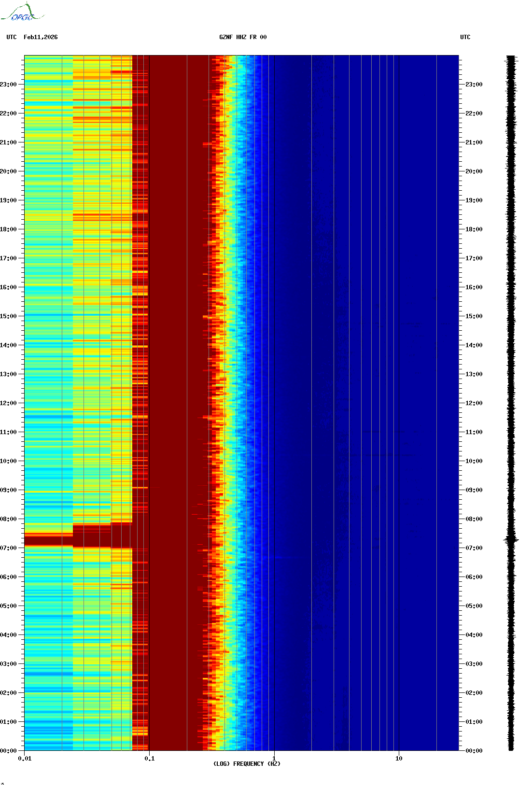Viewport: 532px width, 789px height.
Task: Select the 1 Hz frequency axis label
Action: 274,759
